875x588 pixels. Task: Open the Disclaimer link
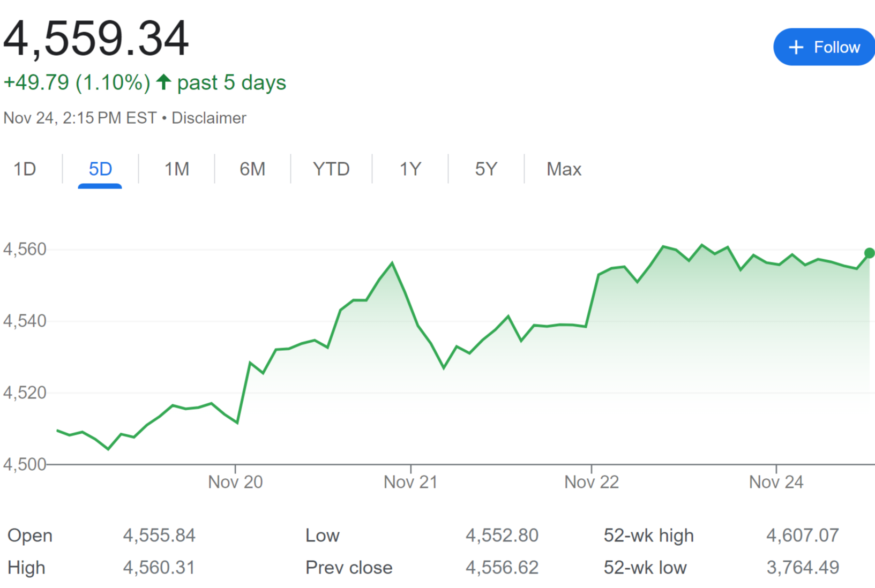[x=209, y=118]
